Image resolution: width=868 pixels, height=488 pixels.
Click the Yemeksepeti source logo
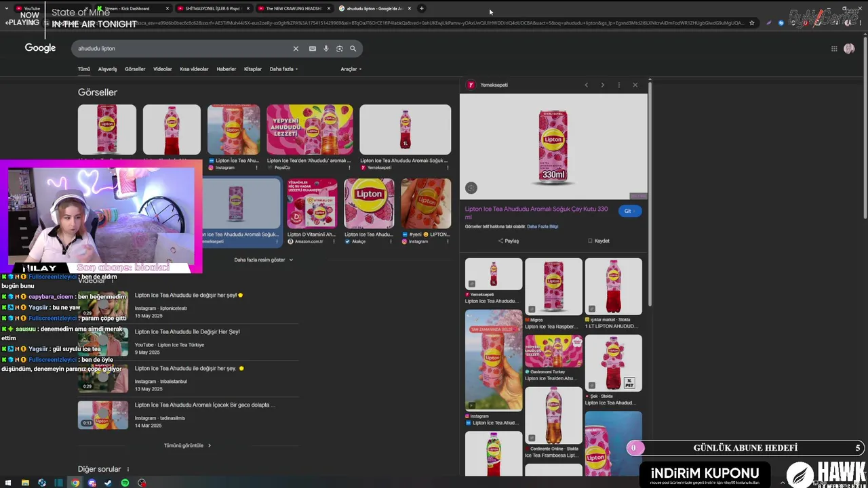tap(471, 85)
